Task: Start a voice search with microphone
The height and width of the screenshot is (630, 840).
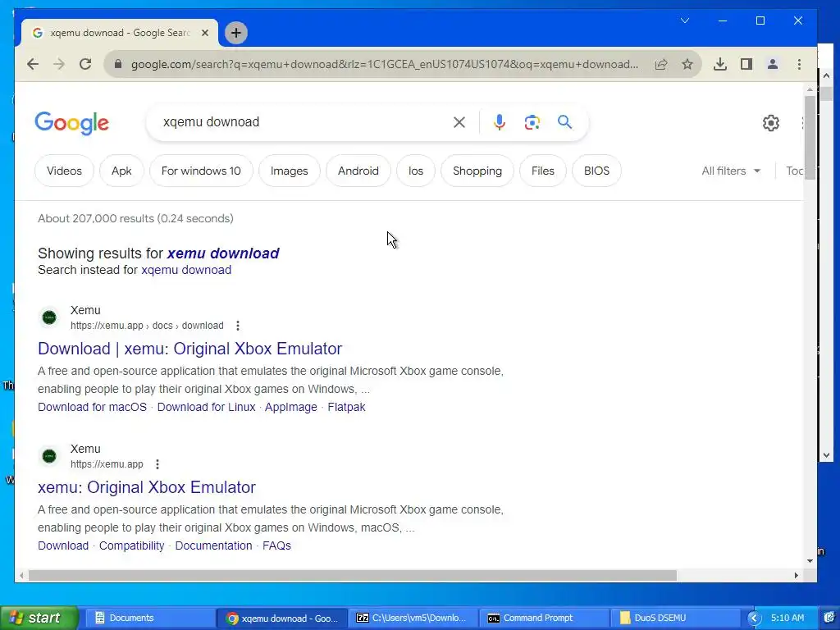Action: [500, 122]
